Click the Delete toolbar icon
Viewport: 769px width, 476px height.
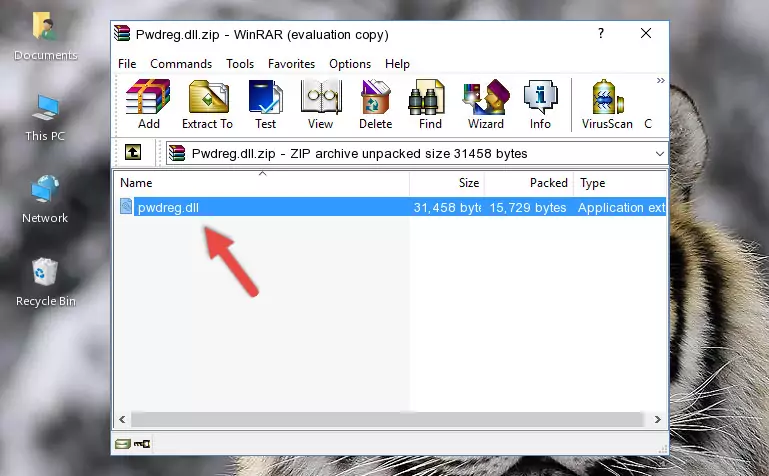(376, 104)
